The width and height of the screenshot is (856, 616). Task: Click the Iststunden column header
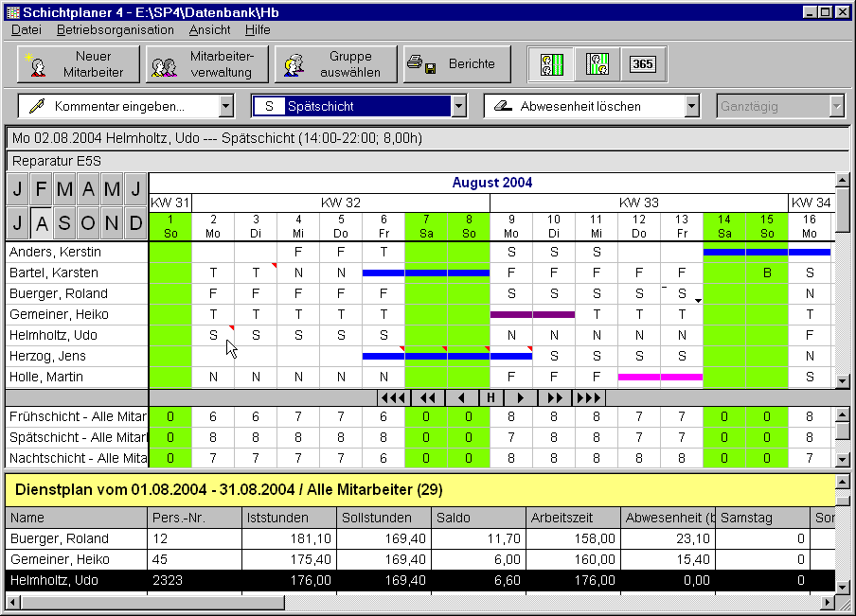click(289, 518)
